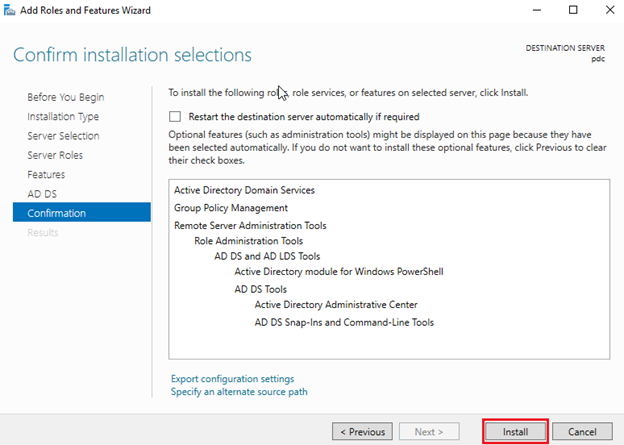Select Remote Server Administration Tools entry

(x=250, y=226)
